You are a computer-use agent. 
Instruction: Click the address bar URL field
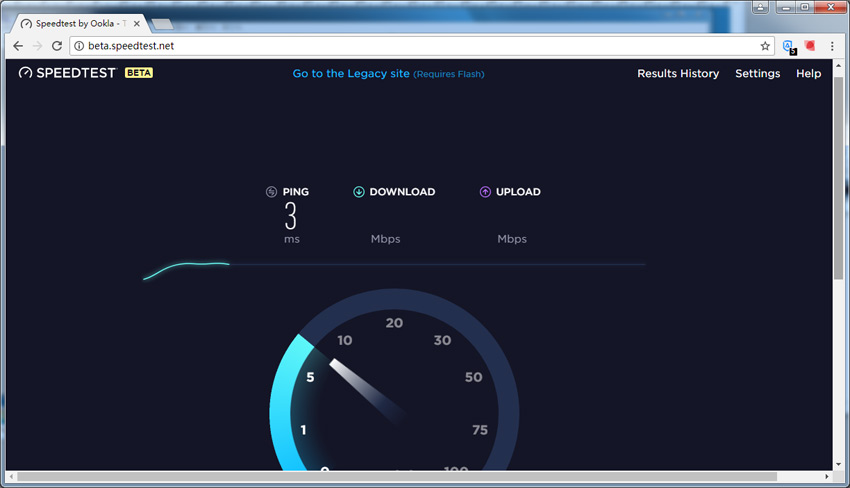400,46
